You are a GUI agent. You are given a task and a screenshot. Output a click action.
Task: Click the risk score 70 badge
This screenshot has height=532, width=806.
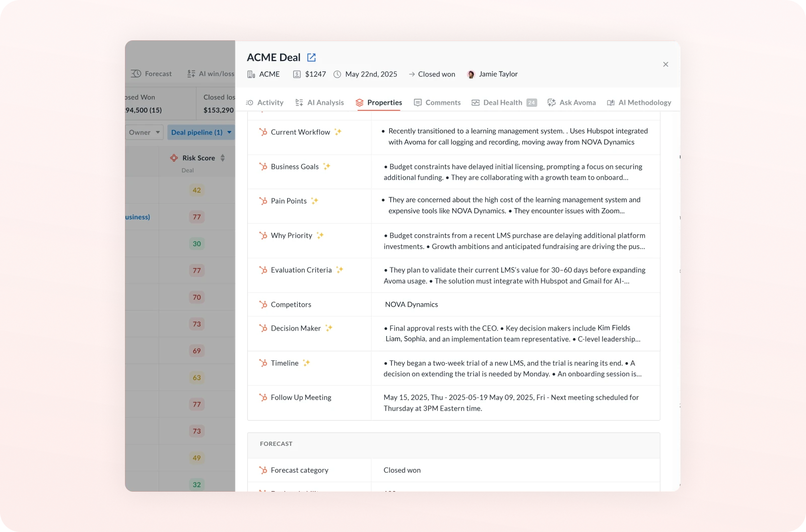pos(196,297)
